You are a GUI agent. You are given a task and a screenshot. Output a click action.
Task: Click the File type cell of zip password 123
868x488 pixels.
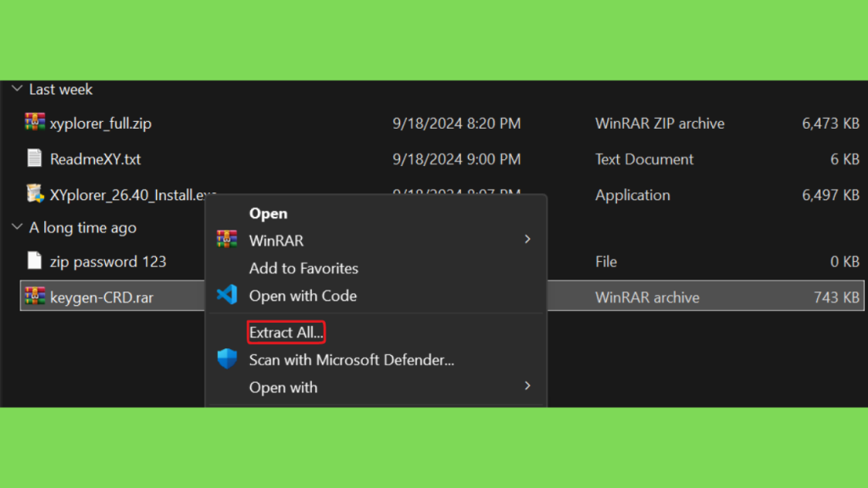coord(606,261)
